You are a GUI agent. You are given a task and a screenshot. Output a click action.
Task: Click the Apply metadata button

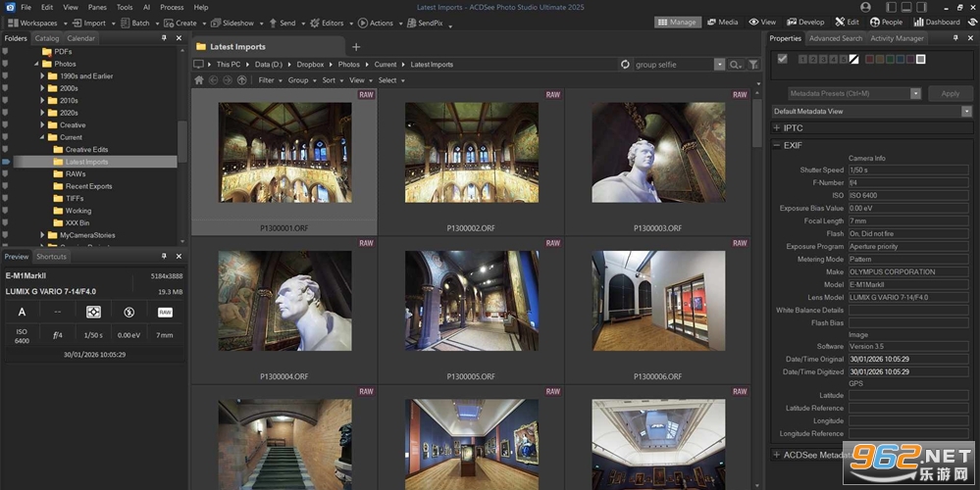tap(950, 94)
